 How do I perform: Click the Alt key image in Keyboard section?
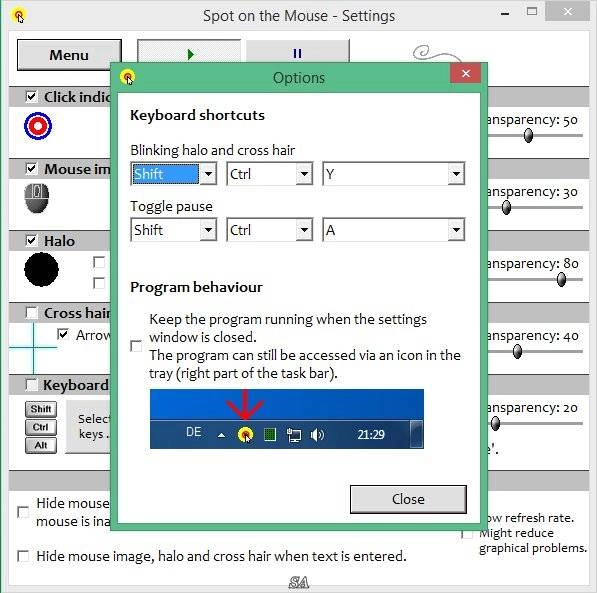click(41, 445)
